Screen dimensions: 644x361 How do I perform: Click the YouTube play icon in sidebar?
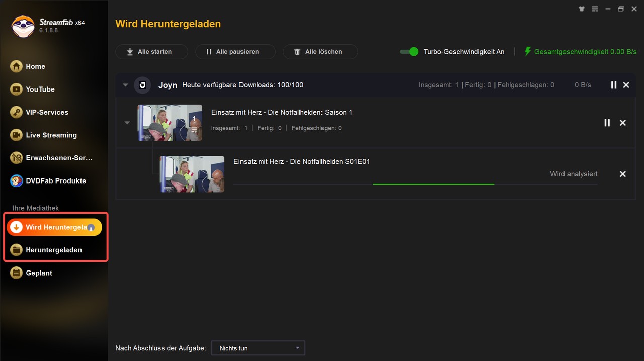pyautogui.click(x=17, y=89)
